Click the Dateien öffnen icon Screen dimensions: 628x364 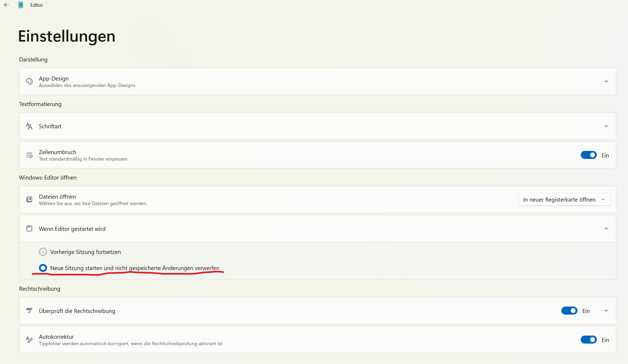[29, 199]
